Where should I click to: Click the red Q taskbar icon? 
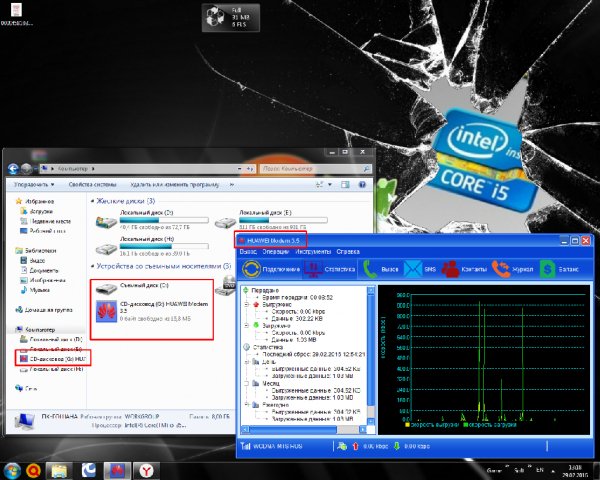pyautogui.click(x=34, y=471)
